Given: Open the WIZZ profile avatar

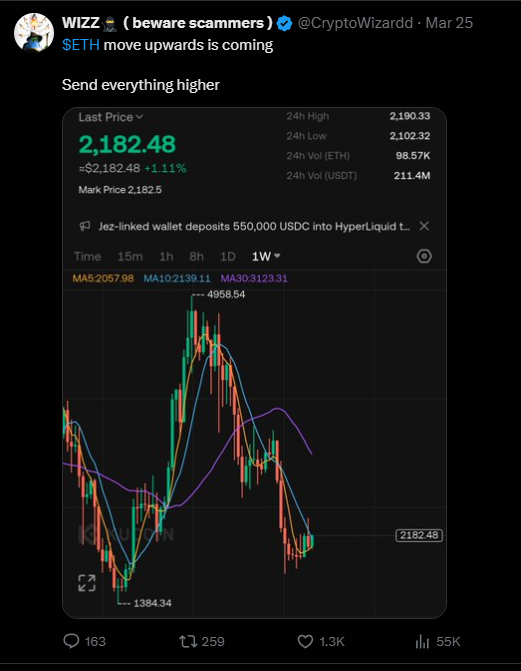Looking at the screenshot, I should click(34, 33).
